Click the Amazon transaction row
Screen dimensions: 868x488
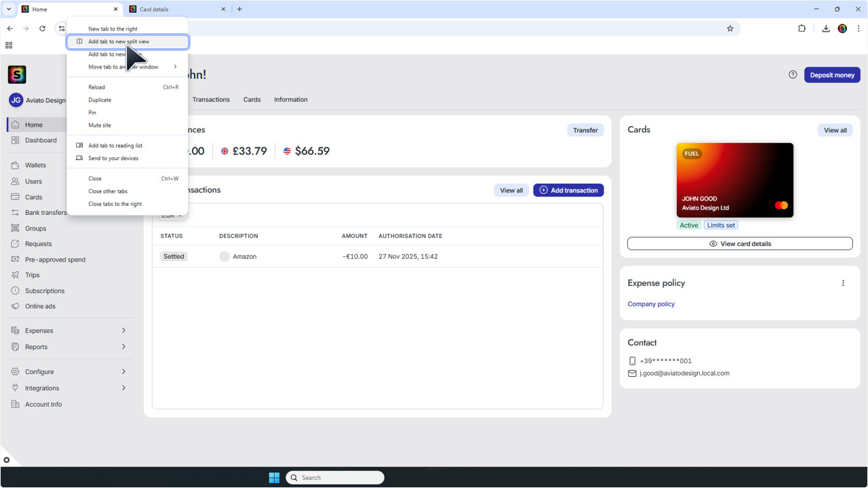(x=377, y=257)
